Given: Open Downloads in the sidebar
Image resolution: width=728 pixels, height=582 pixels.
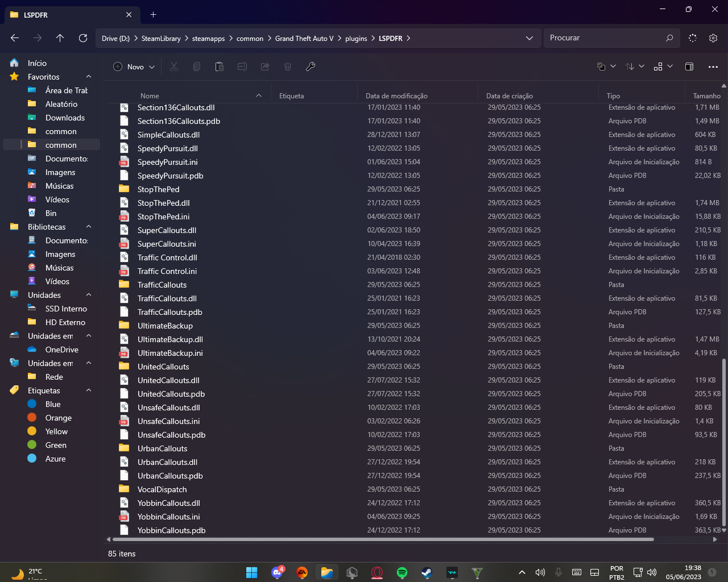Looking at the screenshot, I should click(65, 118).
